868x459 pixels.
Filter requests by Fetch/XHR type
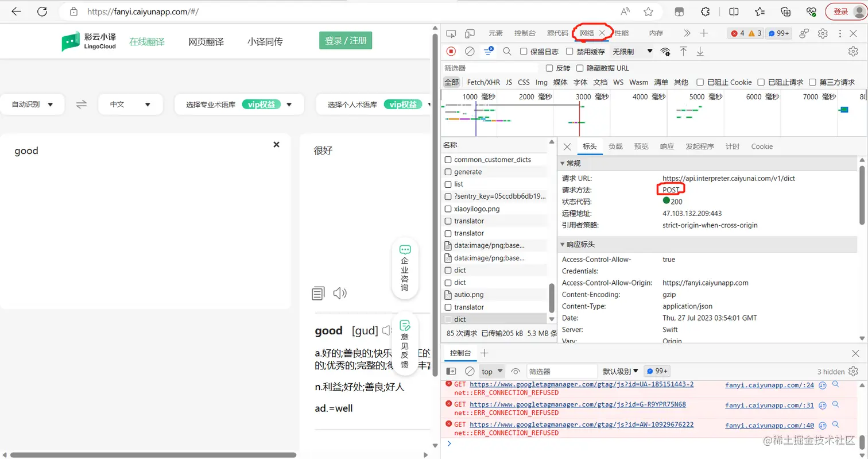click(483, 82)
